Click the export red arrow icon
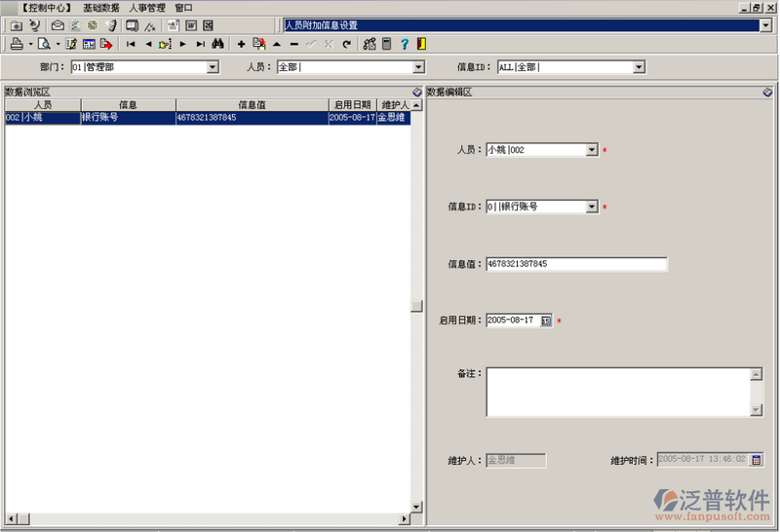This screenshot has width=780, height=532. [x=106, y=44]
